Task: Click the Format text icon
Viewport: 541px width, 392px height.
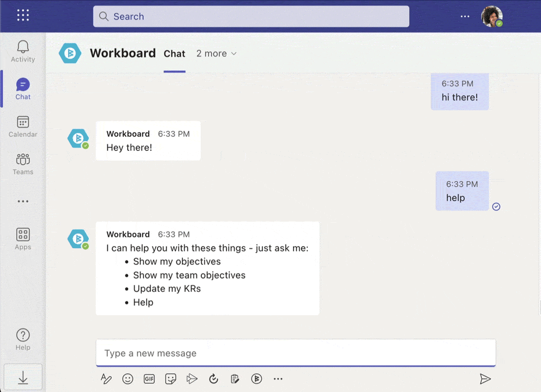Action: (x=107, y=379)
